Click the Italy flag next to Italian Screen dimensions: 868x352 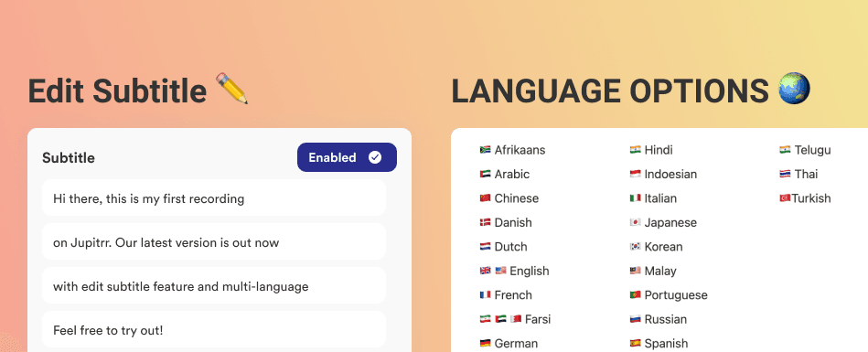tap(635, 198)
